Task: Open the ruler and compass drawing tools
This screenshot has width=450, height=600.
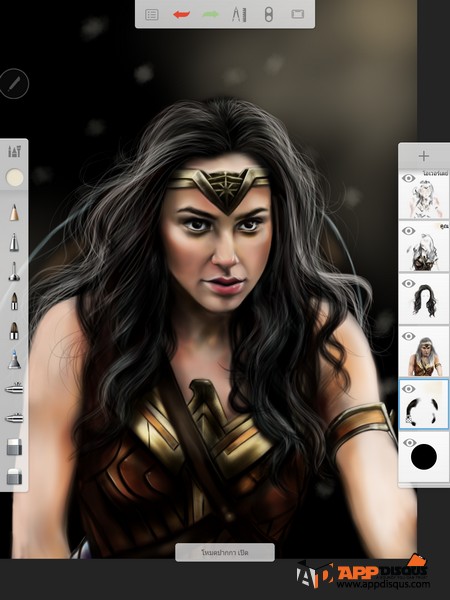Action: coord(239,15)
